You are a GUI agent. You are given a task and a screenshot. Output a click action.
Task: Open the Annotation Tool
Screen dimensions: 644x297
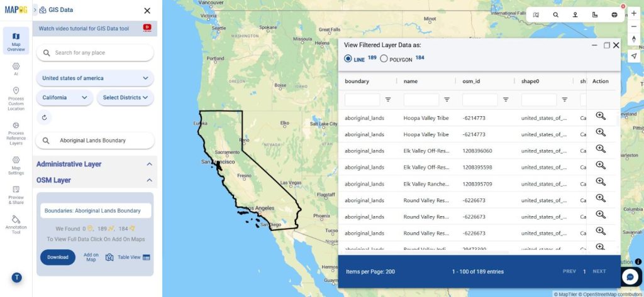click(x=16, y=224)
